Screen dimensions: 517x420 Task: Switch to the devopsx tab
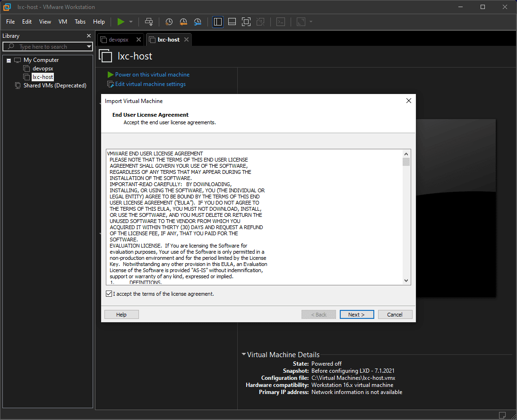click(x=118, y=40)
